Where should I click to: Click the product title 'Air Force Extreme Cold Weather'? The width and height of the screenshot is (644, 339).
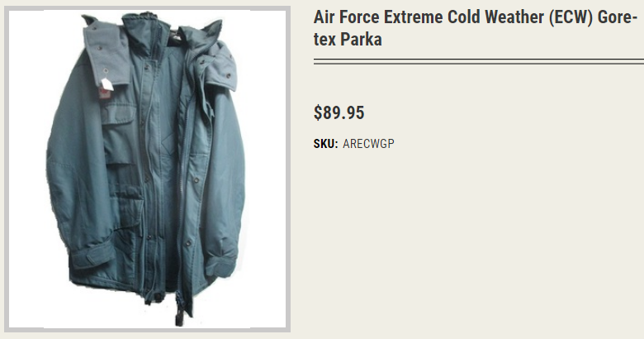pyautogui.click(x=430, y=17)
